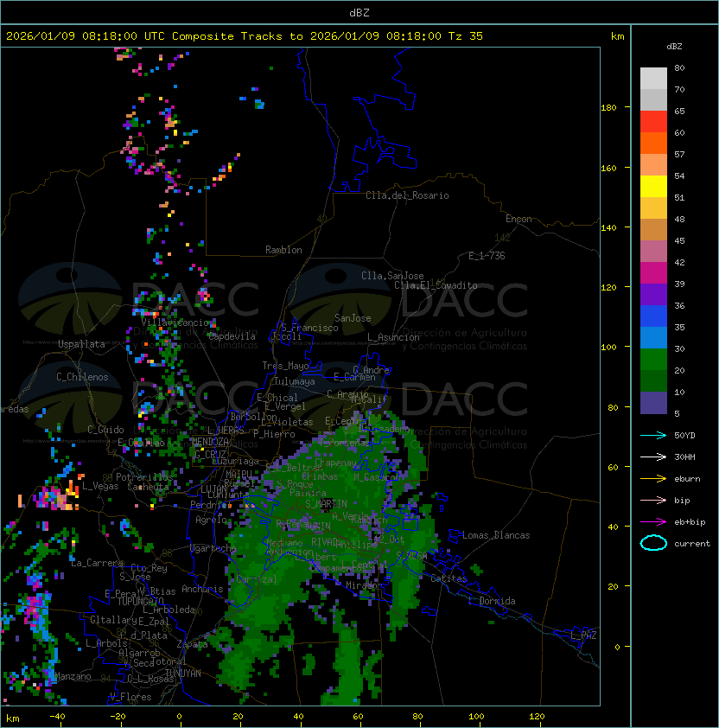Click the cyan 50YD arrow legend icon
The width and height of the screenshot is (719, 728).
pos(653,435)
